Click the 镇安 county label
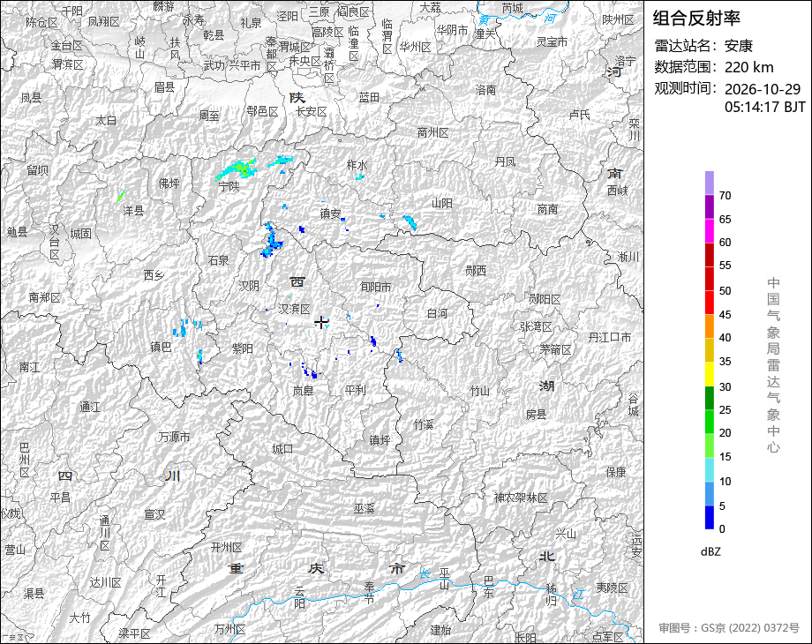 point(330,213)
